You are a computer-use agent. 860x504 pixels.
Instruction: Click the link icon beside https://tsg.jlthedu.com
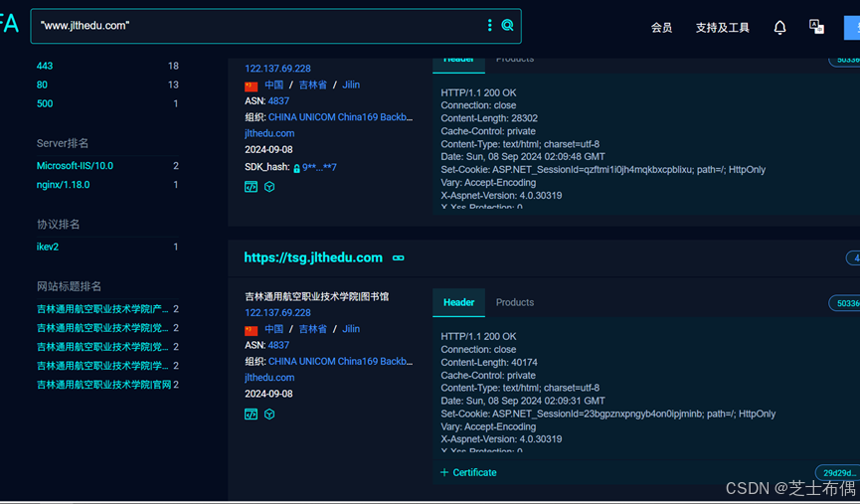pyautogui.click(x=399, y=257)
